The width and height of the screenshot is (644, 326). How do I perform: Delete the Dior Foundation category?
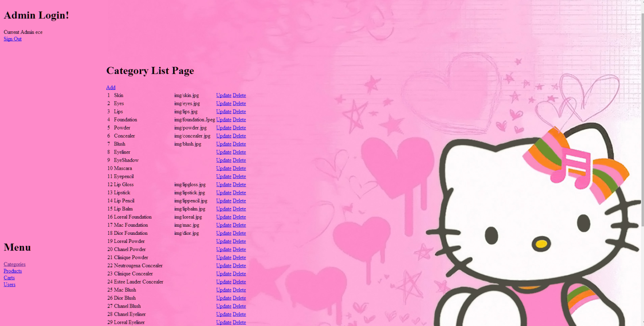(x=239, y=233)
